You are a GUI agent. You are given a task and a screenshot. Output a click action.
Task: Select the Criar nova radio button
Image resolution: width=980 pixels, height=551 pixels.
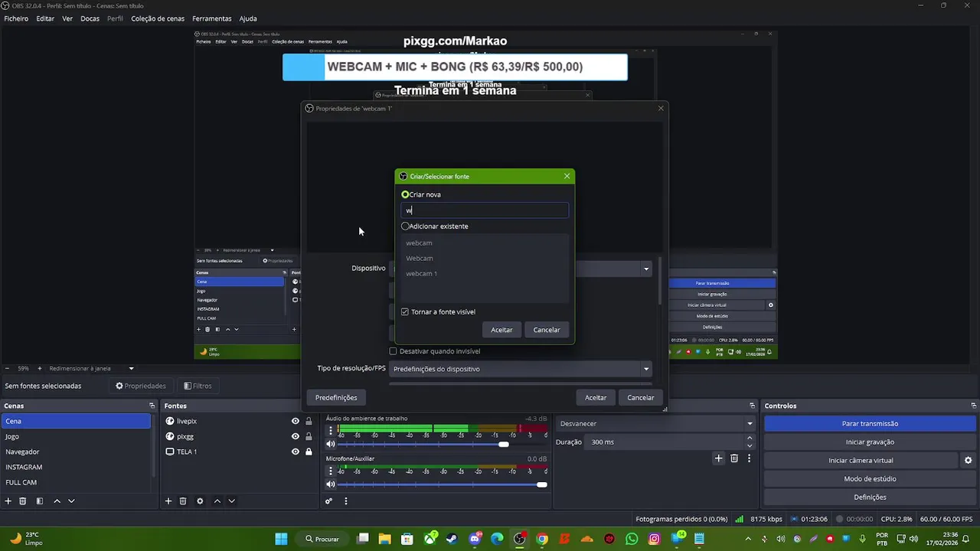click(x=405, y=194)
